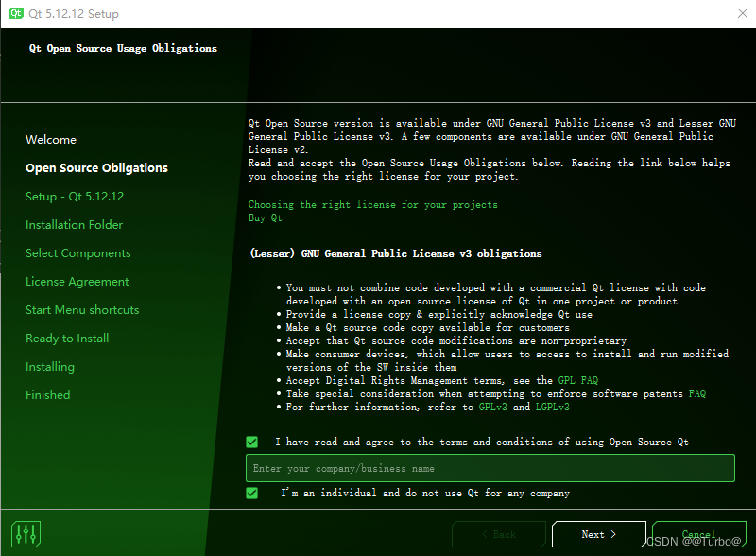Click the 'Make a Qt source code copy' bullet

click(427, 328)
